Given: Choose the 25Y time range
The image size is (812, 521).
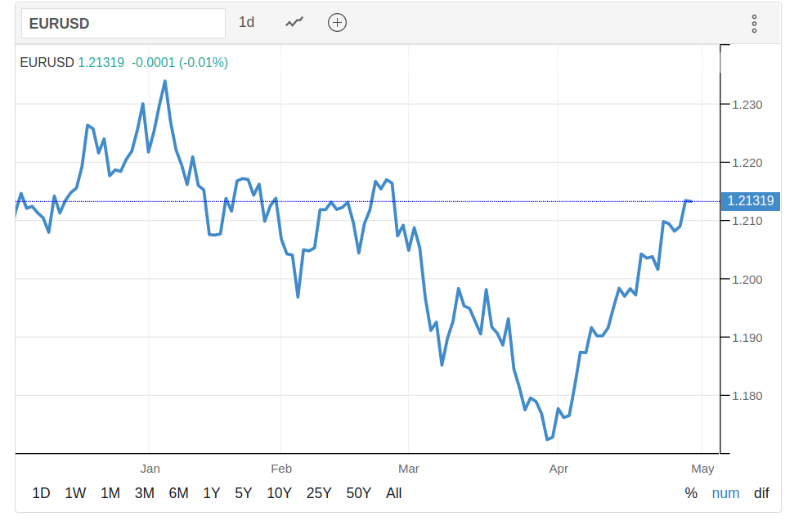Looking at the screenshot, I should point(319,493).
